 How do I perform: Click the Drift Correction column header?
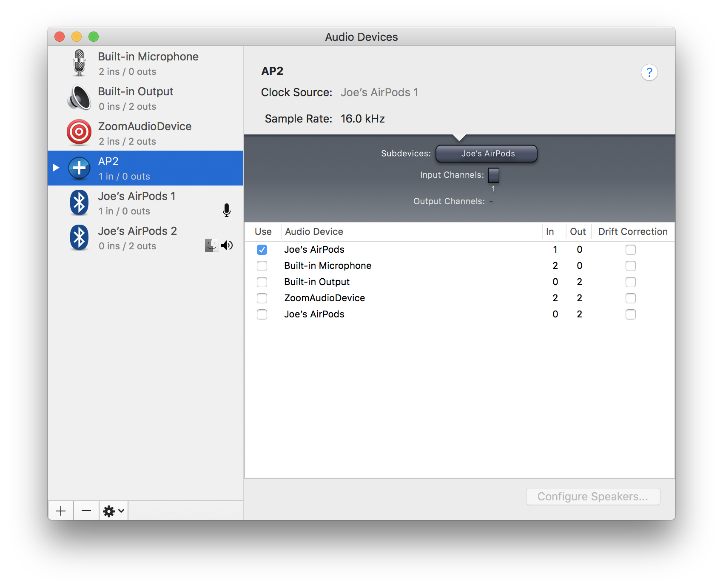(x=633, y=231)
